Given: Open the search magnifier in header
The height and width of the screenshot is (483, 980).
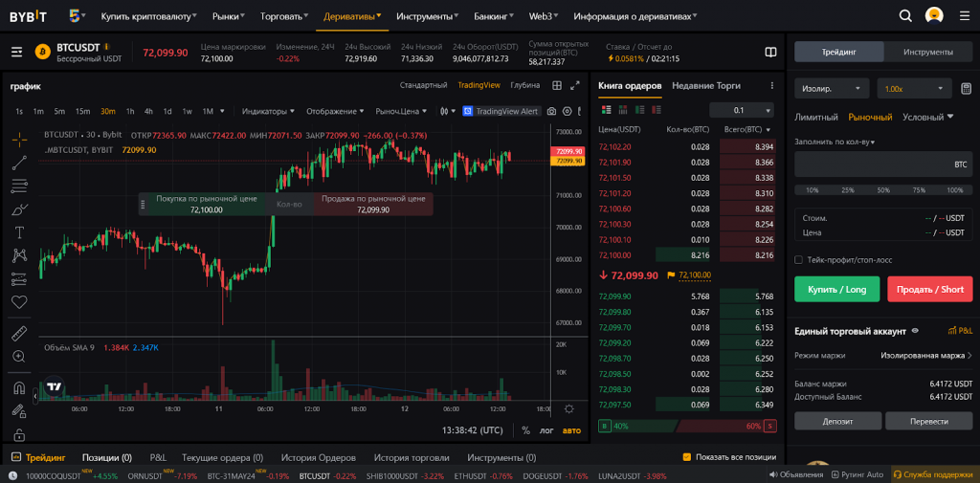Looking at the screenshot, I should point(905,16).
